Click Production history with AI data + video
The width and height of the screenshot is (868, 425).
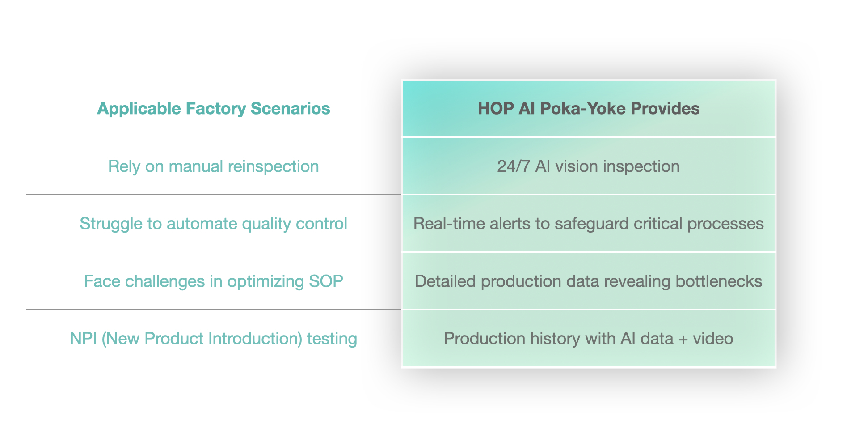pos(588,338)
